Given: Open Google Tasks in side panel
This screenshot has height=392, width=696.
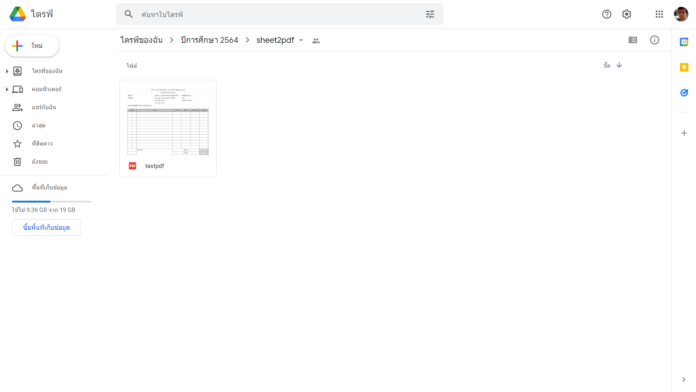Looking at the screenshot, I should point(684,93).
